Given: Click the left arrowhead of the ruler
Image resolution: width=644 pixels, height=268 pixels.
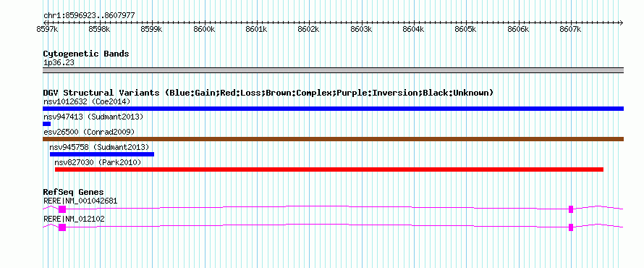Looking at the screenshot, I should click(44, 22).
